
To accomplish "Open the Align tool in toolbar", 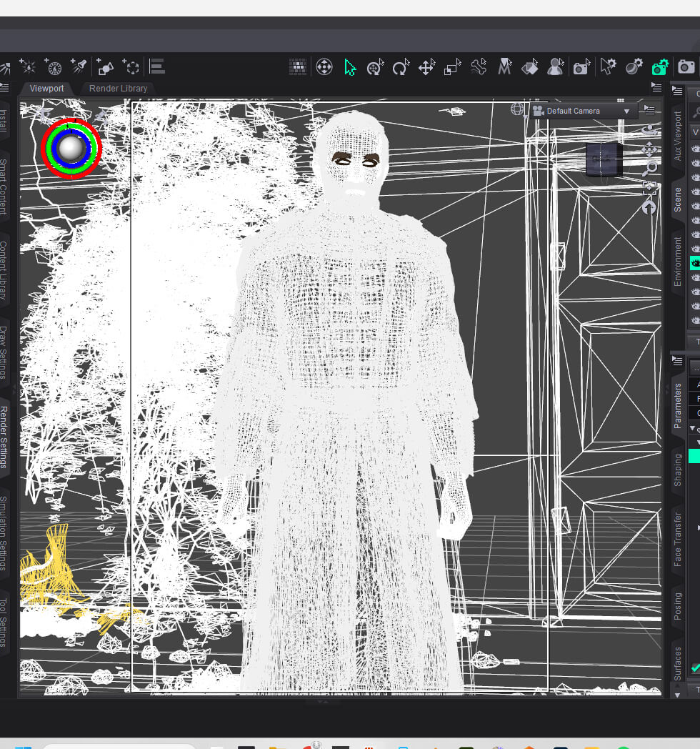I will (x=157, y=66).
